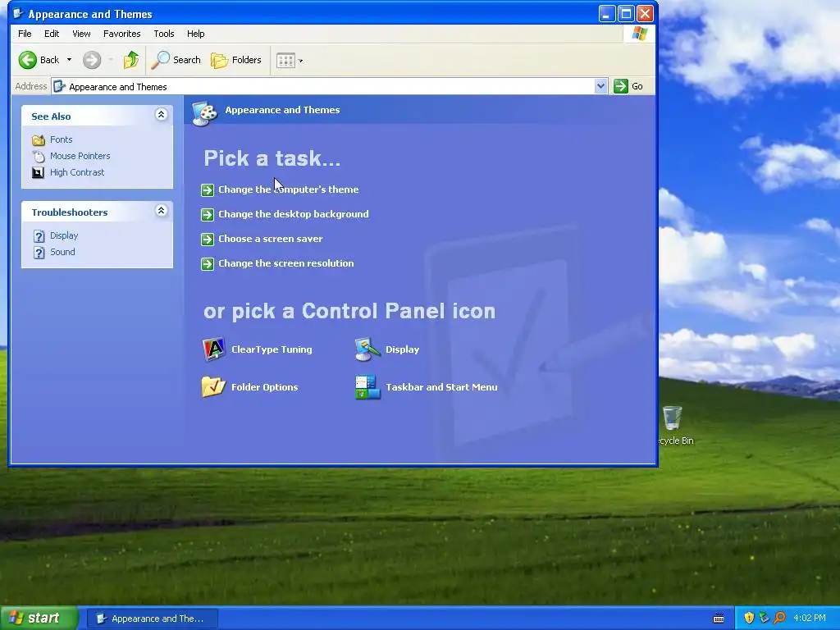Open the Favorites menu
This screenshot has width=840, height=630.
coord(121,34)
